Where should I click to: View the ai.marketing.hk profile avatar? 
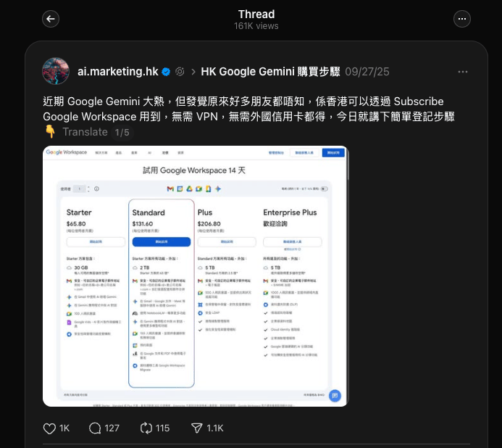coord(56,71)
